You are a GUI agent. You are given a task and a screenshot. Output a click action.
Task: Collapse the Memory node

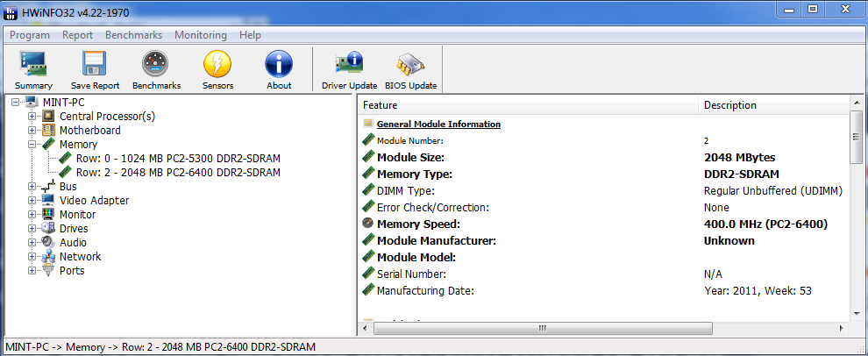[32, 145]
